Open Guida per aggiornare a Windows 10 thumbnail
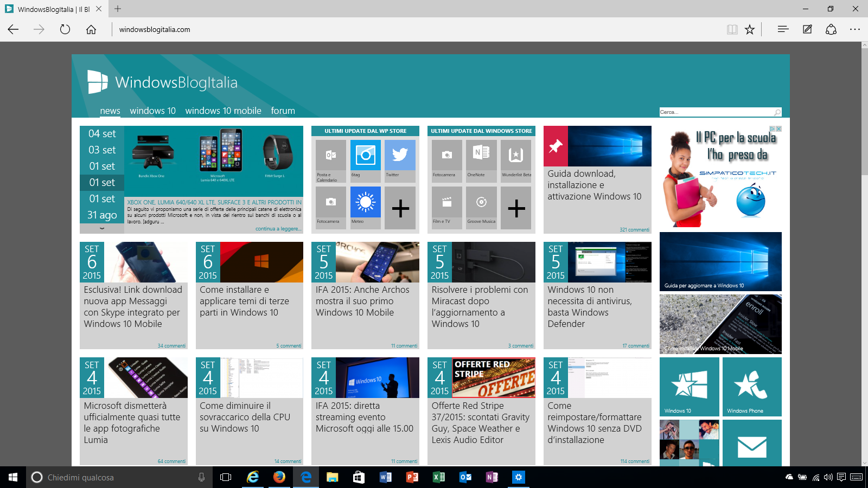The width and height of the screenshot is (868, 488). [720, 261]
